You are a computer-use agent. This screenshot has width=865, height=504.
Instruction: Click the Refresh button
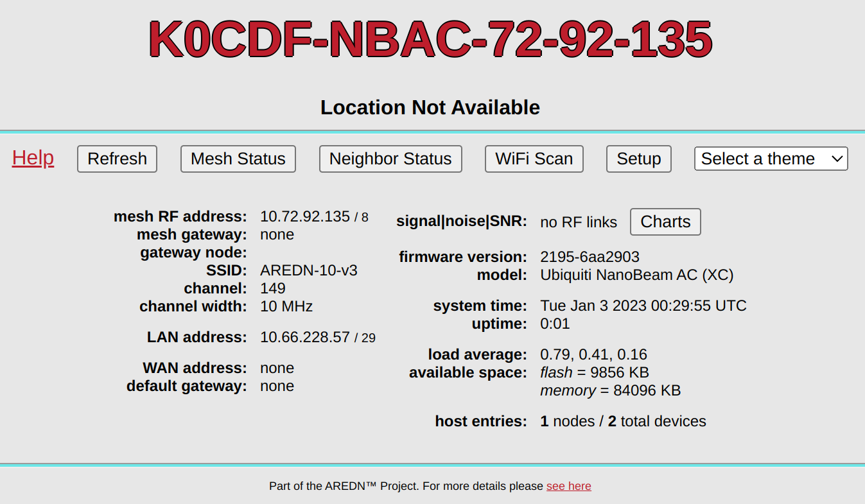117,159
